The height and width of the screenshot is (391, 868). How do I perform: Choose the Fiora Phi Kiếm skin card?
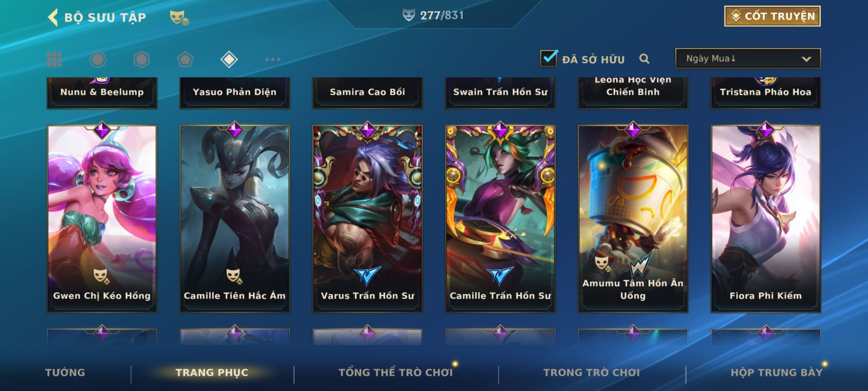[x=766, y=219]
